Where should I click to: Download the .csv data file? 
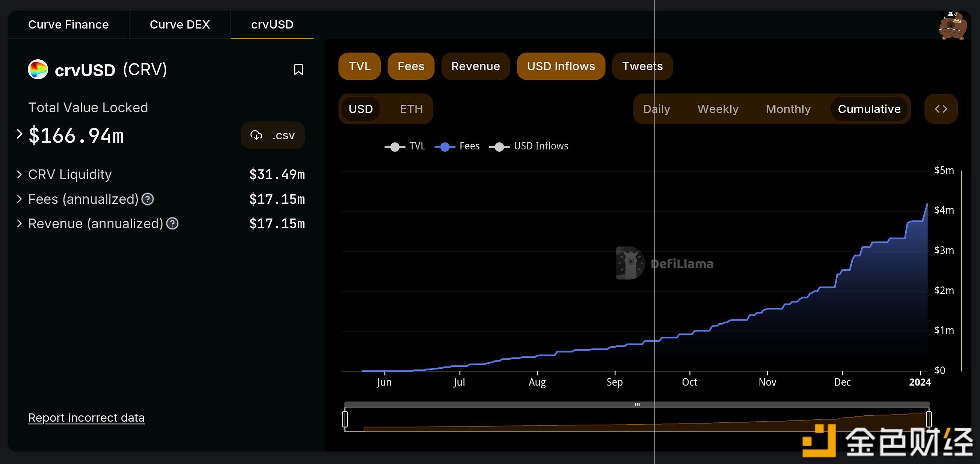coord(272,135)
